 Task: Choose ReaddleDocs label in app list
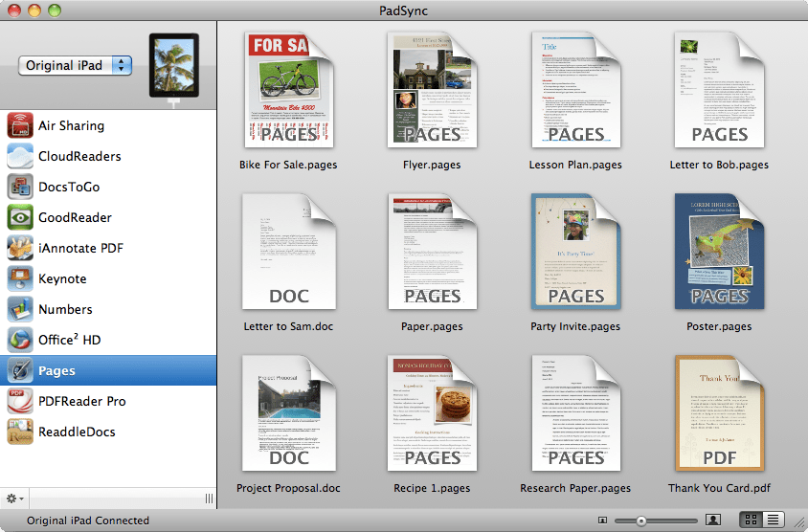(77, 432)
